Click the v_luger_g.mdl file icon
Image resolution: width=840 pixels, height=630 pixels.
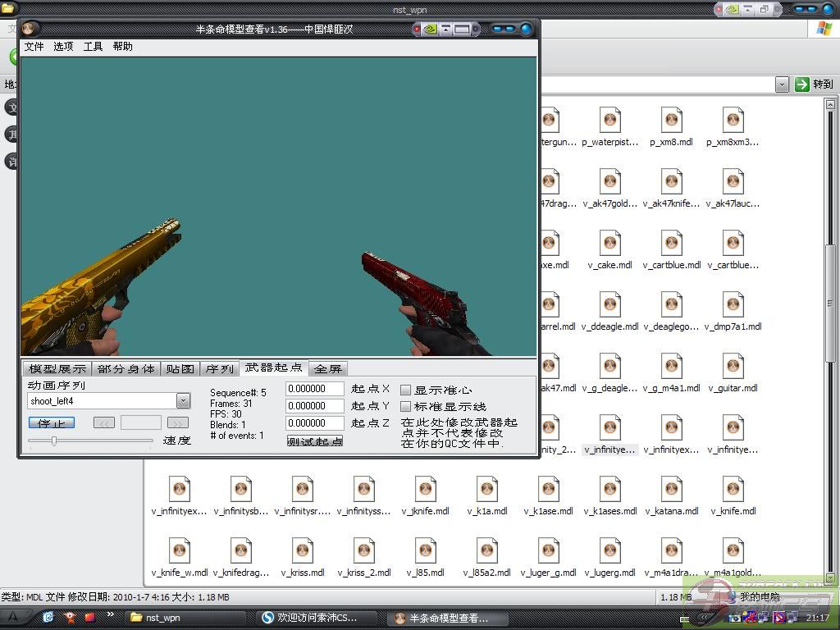click(548, 551)
